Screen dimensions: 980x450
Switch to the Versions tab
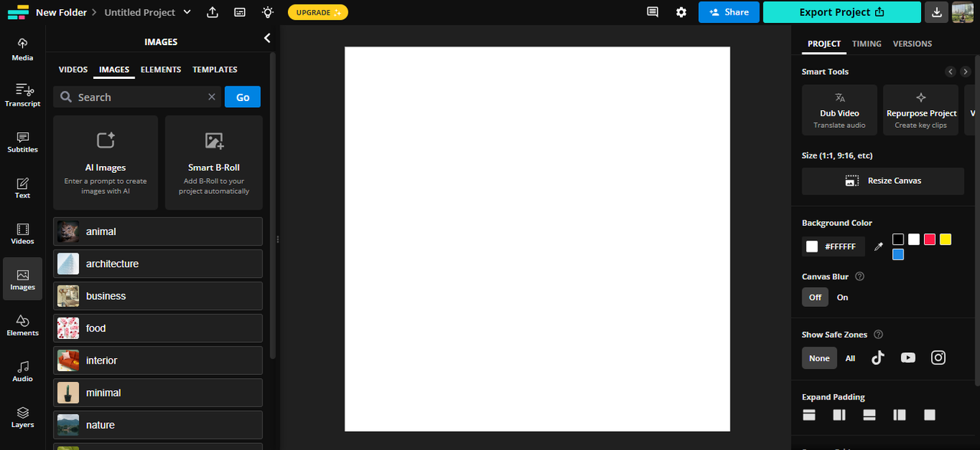tap(913, 44)
